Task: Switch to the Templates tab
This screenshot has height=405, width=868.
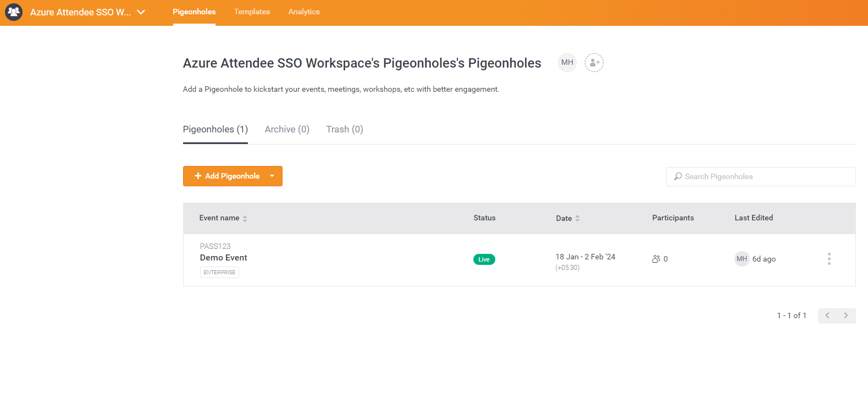Action: [252, 12]
